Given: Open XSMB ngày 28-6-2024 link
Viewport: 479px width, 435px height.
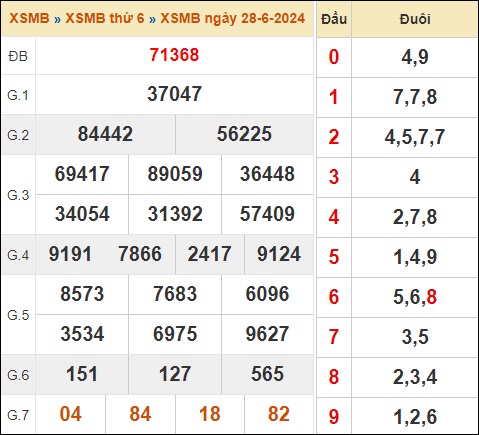Looking at the screenshot, I should (x=233, y=18).
